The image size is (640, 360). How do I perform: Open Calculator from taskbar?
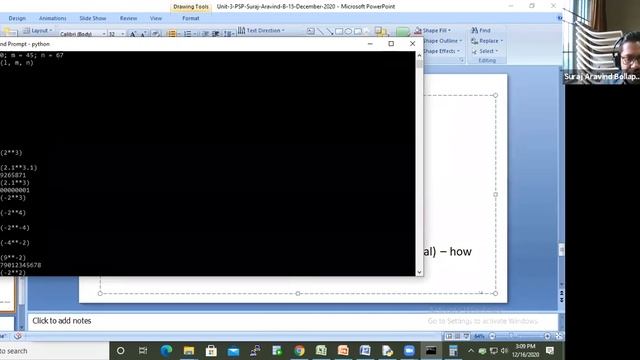453,351
